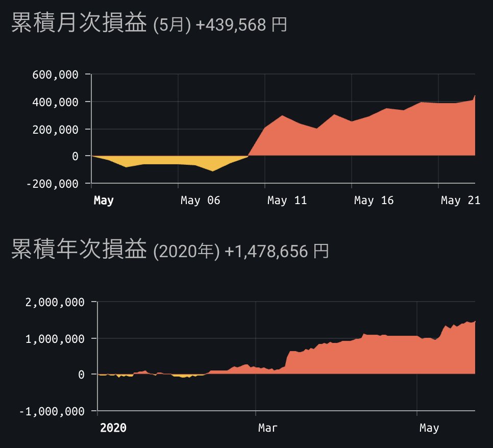Click the 累積年次損益 heading text

coord(79,248)
